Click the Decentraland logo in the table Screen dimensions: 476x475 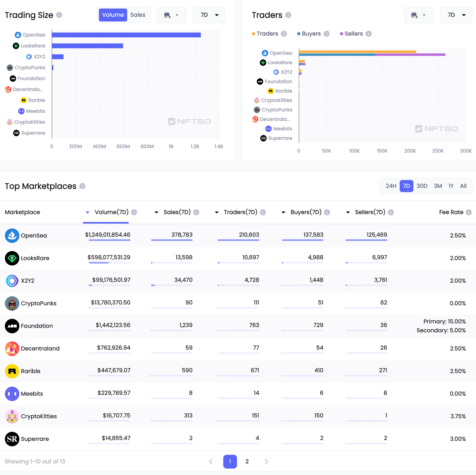(12, 349)
